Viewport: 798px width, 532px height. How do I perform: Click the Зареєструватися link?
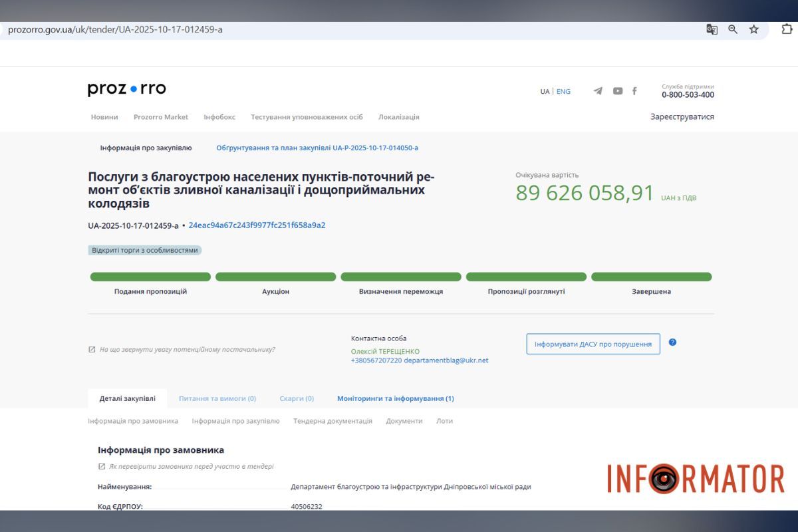pos(682,117)
